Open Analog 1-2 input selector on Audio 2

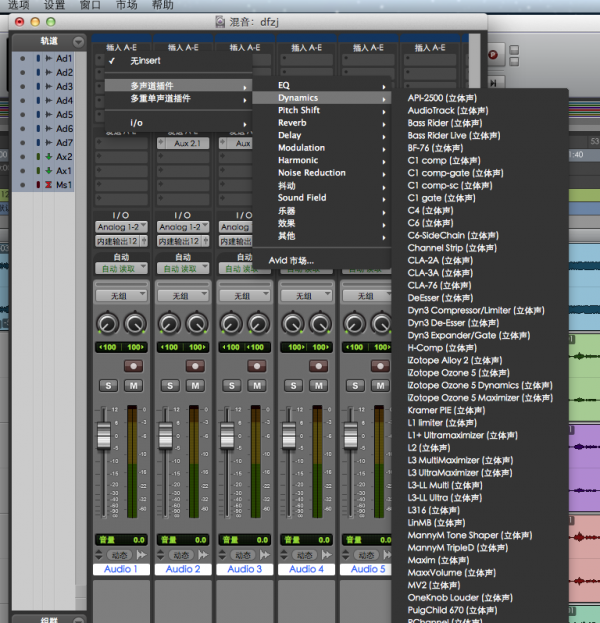183,227
